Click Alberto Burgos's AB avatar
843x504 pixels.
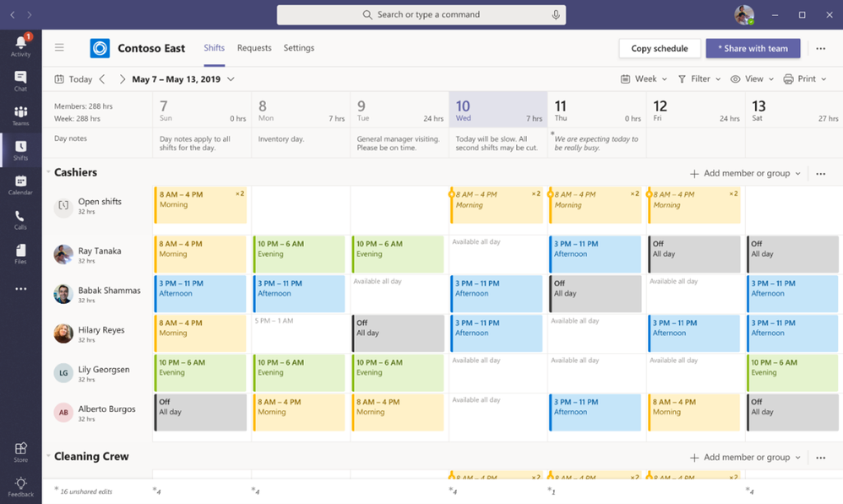coord(63,413)
